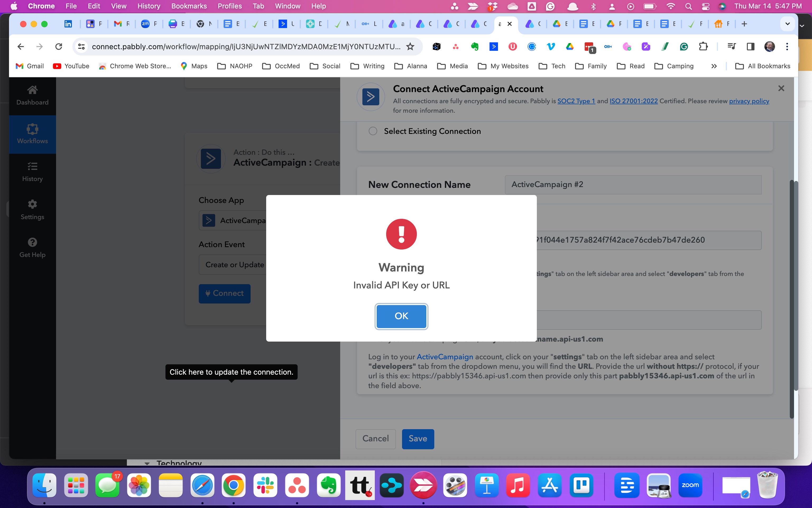Open Control Center in the menu bar
Image resolution: width=812 pixels, height=508 pixels.
pyautogui.click(x=705, y=6)
